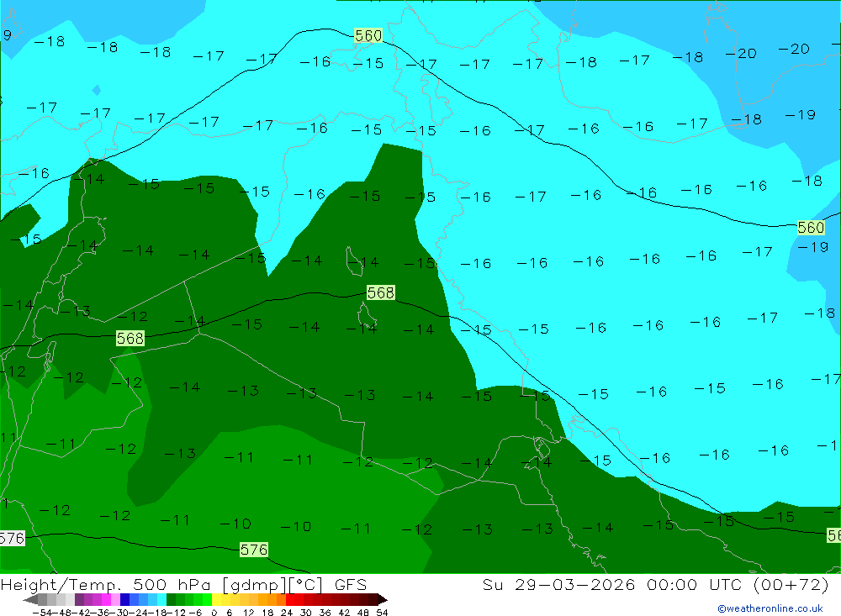Click the -10 value just above the 576 label

(x=235, y=524)
